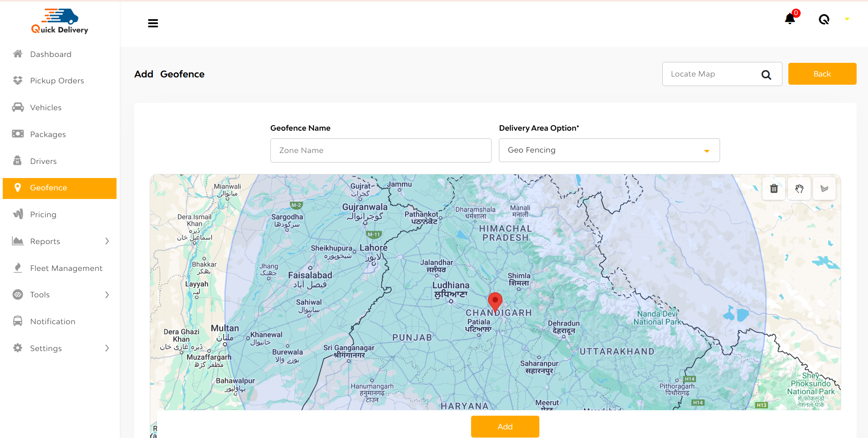Click the Geofence map pin icon
The image size is (868, 438).
pyautogui.click(x=18, y=188)
